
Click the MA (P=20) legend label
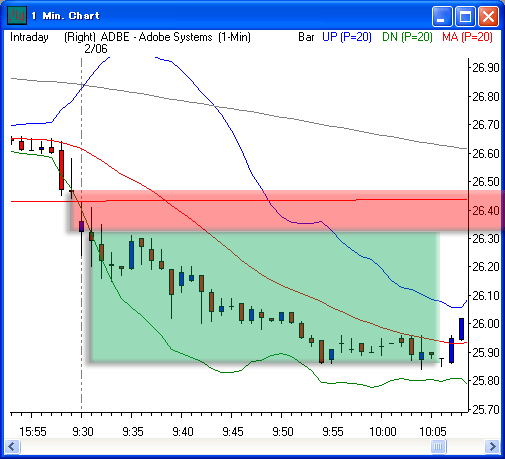tap(467, 37)
